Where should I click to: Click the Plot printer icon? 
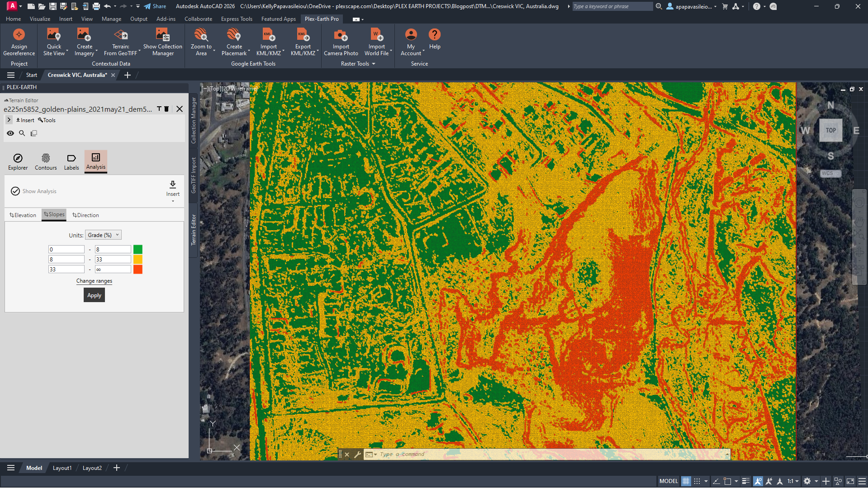coord(96,6)
